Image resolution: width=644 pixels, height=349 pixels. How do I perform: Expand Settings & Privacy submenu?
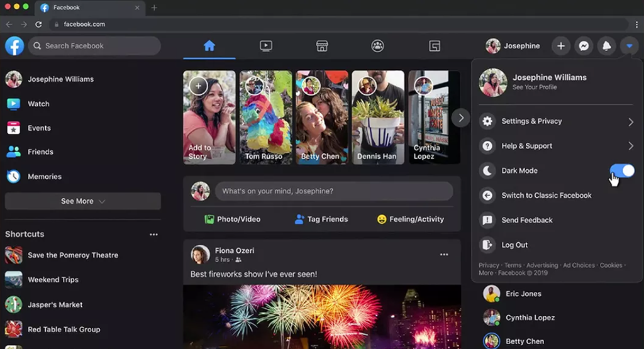pos(556,121)
